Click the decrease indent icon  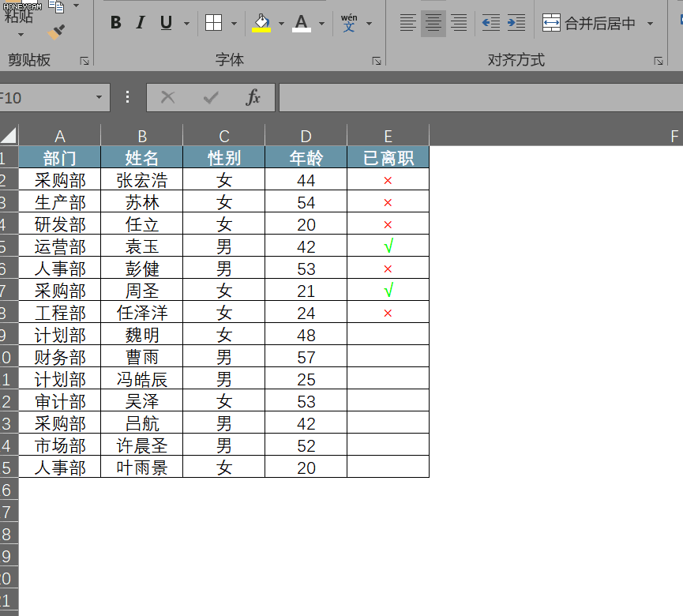pyautogui.click(x=491, y=23)
